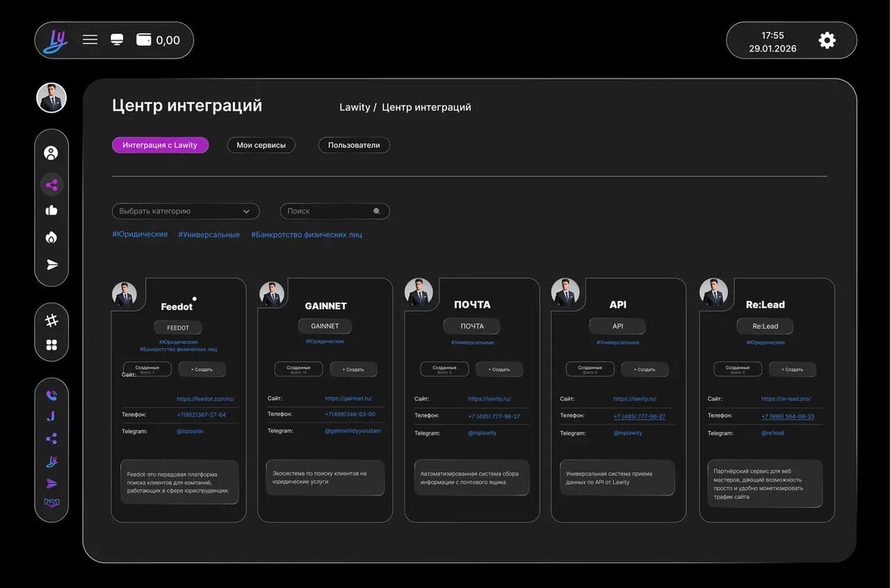Click phone +7(952)367-27-84

coord(202,415)
